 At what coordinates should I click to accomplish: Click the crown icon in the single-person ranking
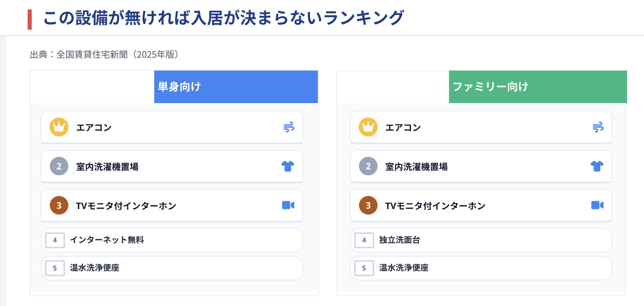(59, 127)
